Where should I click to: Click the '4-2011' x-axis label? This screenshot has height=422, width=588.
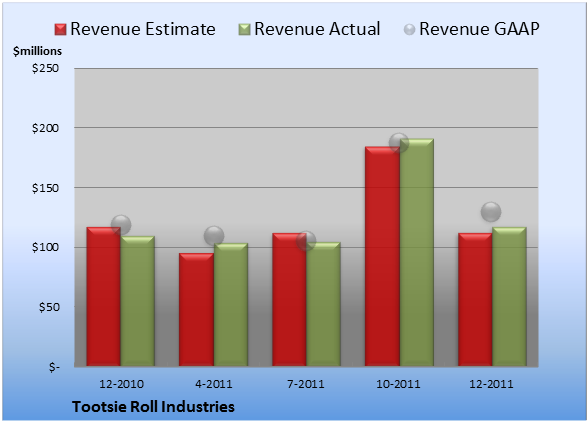(214, 384)
